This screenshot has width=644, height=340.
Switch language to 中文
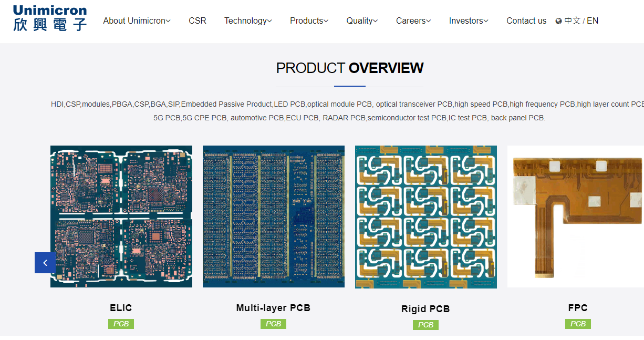[x=572, y=21]
